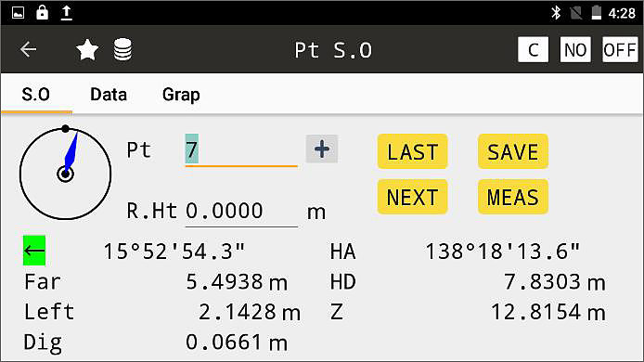Check the Bluetooth status icon

coord(555,13)
